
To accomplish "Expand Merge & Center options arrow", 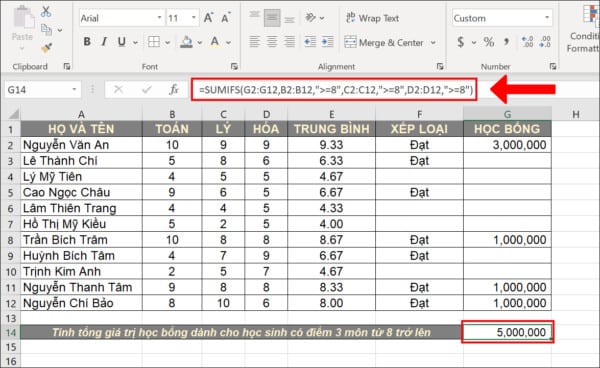I will pyautogui.click(x=433, y=42).
